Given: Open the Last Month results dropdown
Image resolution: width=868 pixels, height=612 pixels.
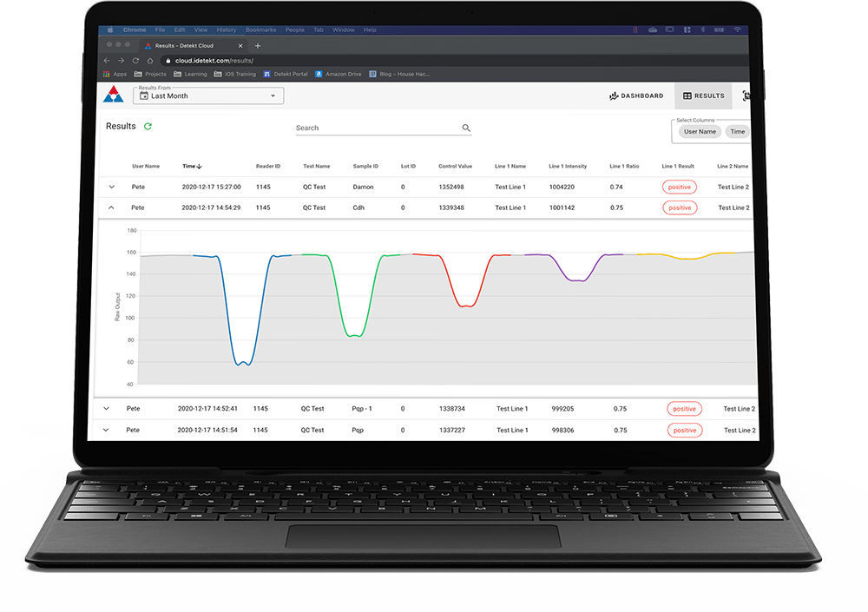Looking at the screenshot, I should (274, 95).
